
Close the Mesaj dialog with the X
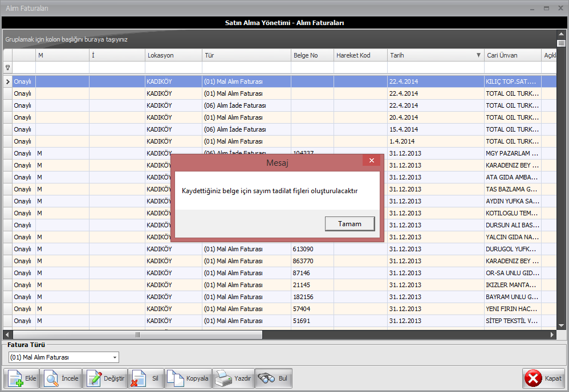click(371, 160)
